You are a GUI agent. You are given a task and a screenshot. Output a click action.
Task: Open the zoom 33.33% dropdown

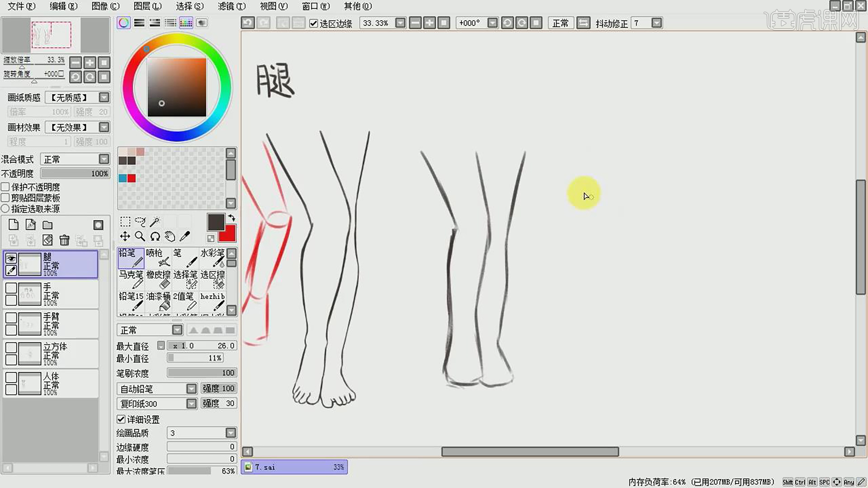[x=401, y=23]
